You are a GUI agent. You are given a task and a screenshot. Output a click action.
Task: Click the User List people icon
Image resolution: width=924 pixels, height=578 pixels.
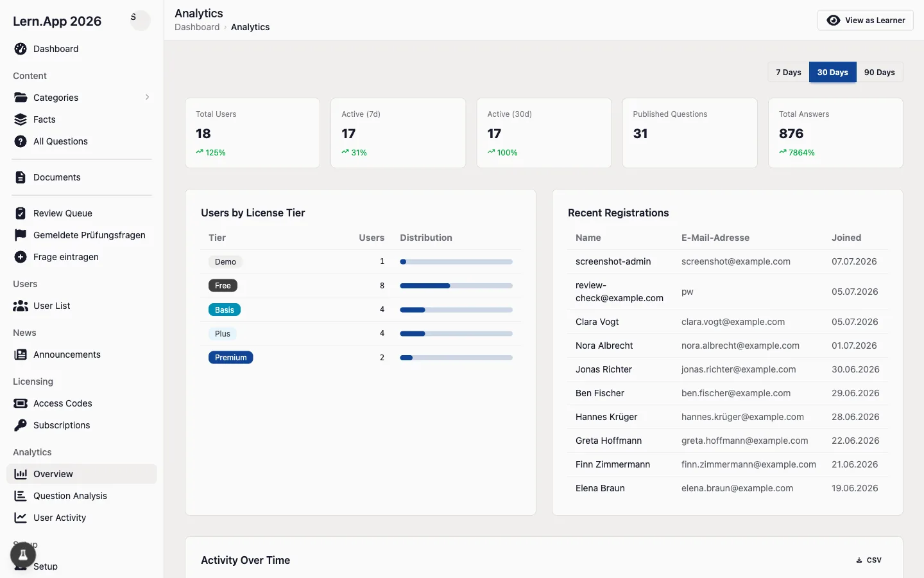coord(21,306)
